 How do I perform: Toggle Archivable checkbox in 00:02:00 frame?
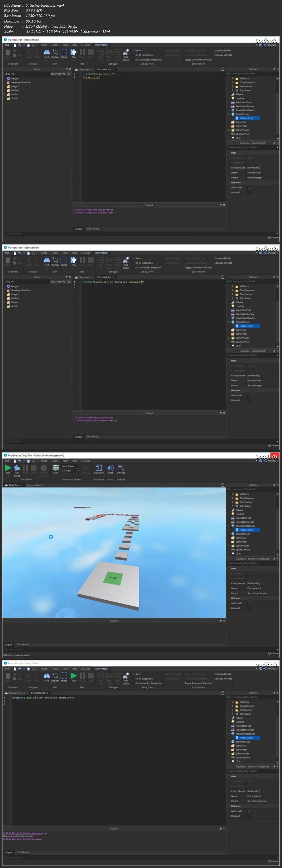click(x=249, y=187)
